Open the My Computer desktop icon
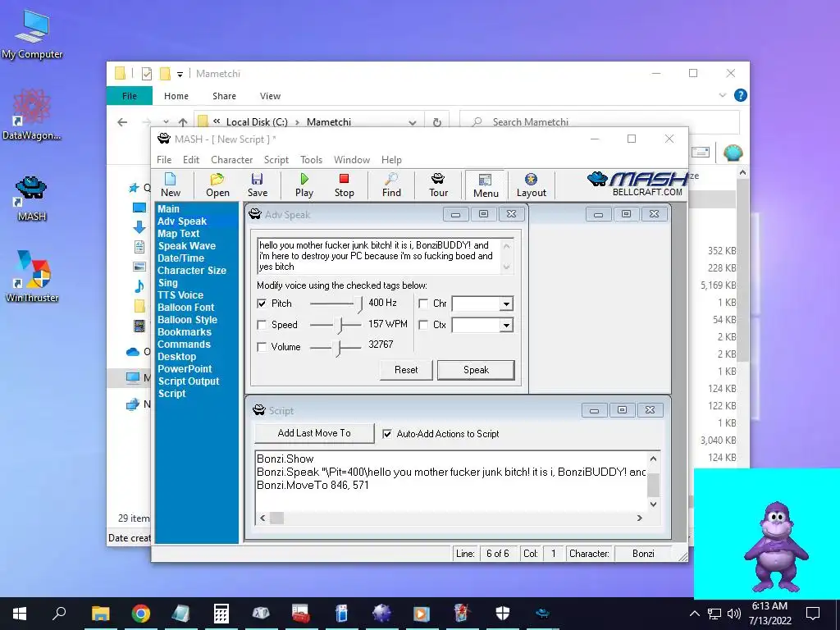840x630 pixels. 32,34
